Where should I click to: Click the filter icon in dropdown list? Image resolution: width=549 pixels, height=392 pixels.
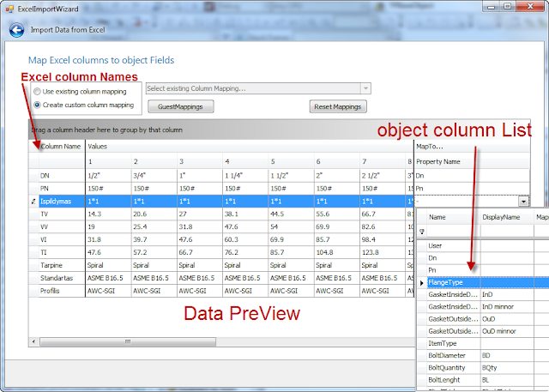tap(422, 232)
